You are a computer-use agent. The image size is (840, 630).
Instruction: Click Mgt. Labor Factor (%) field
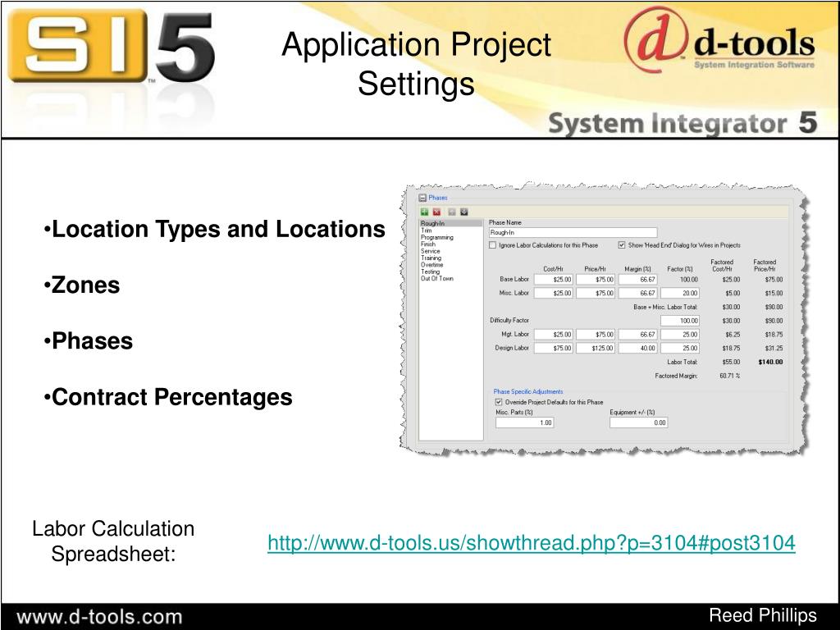pos(680,335)
